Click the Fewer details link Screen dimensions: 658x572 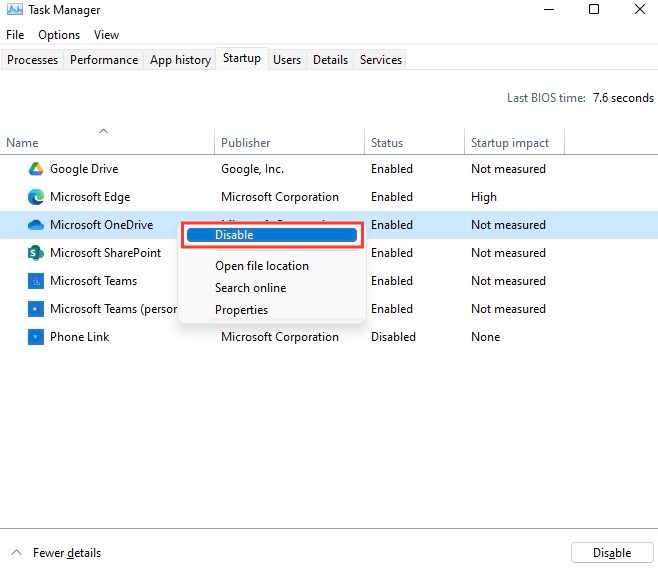tap(67, 553)
